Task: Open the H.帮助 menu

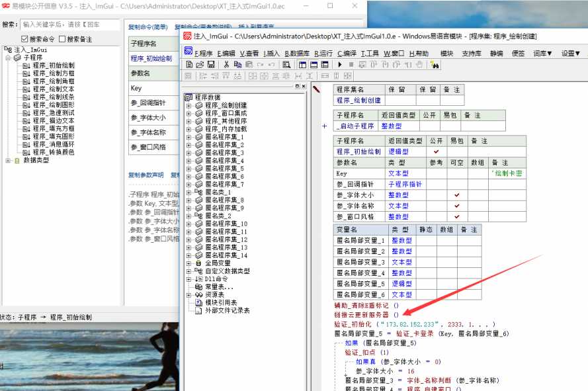Action: [419, 54]
